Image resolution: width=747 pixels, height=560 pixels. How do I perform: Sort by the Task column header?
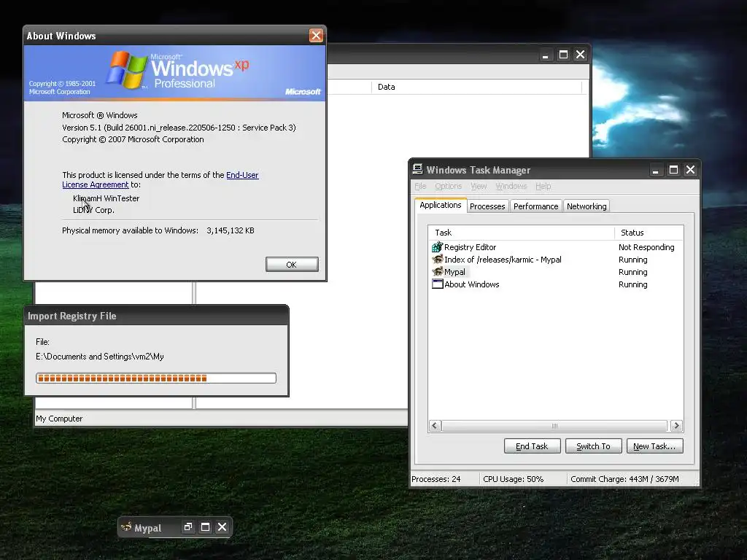tap(521, 233)
